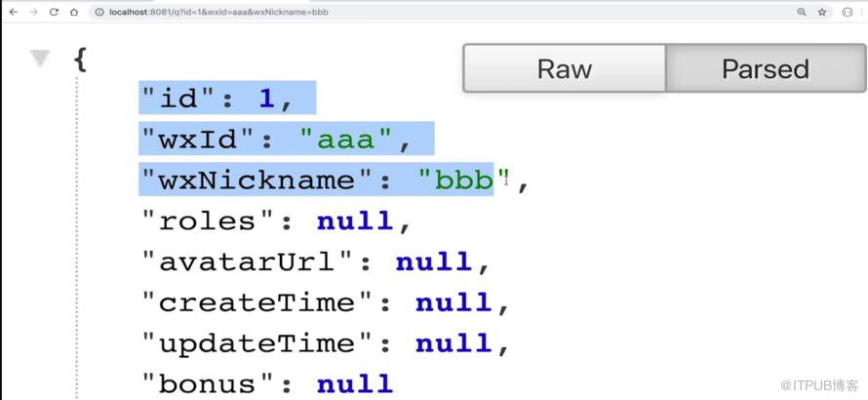
Task: Click the null value of roles
Action: (x=355, y=221)
